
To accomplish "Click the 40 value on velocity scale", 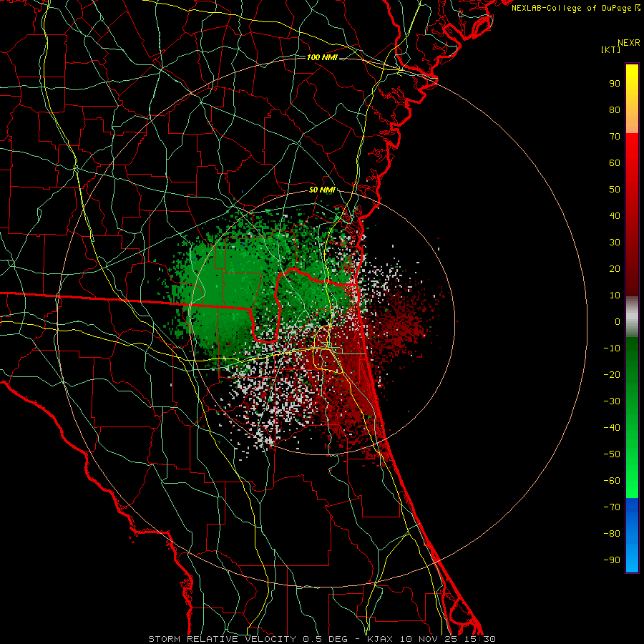I will coord(615,215).
